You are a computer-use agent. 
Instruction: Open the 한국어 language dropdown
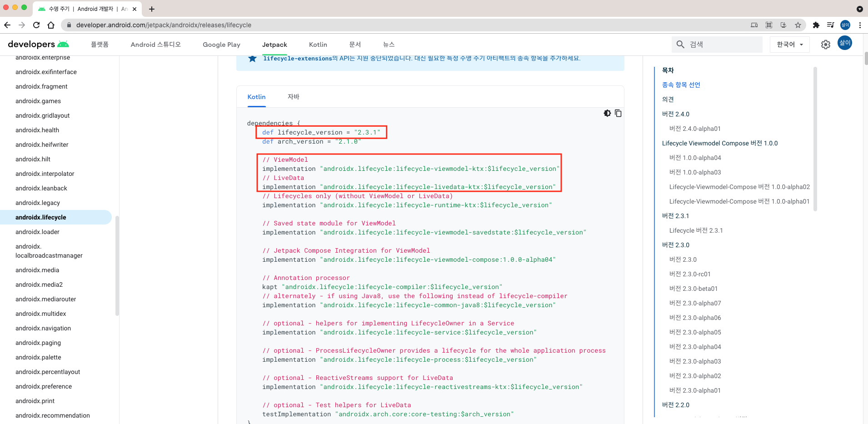coord(790,45)
